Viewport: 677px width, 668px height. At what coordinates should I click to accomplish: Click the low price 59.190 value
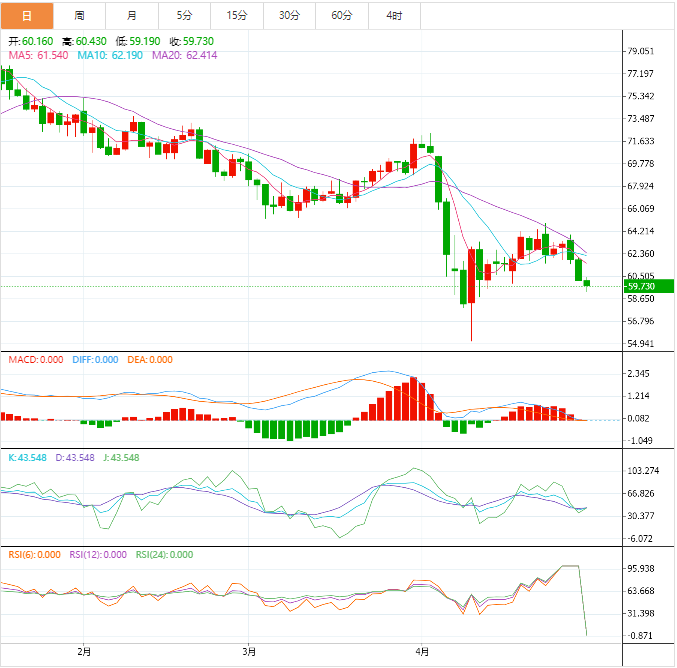pos(145,41)
